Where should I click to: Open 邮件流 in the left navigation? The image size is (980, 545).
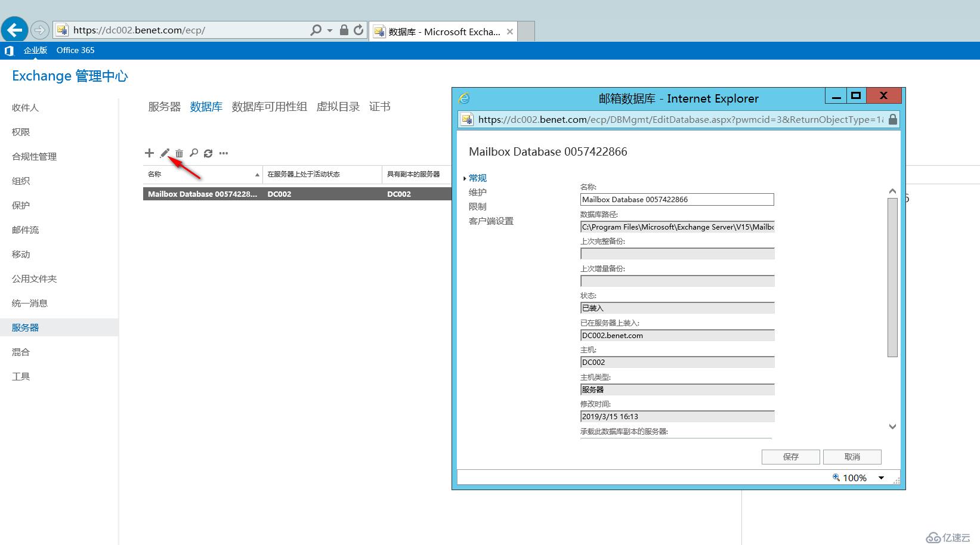pos(25,230)
